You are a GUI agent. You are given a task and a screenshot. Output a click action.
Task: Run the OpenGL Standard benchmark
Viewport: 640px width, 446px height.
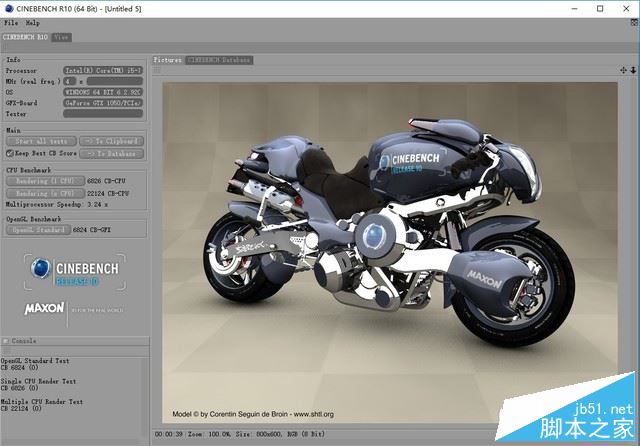point(38,230)
